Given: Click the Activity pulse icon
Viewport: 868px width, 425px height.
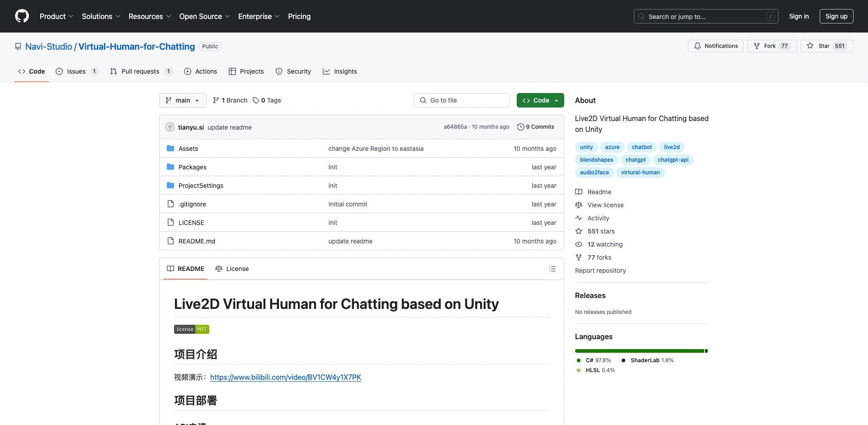Looking at the screenshot, I should pos(579,218).
